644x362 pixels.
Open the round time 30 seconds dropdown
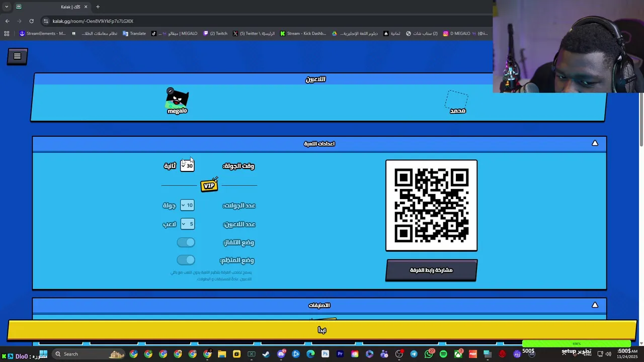point(187,165)
